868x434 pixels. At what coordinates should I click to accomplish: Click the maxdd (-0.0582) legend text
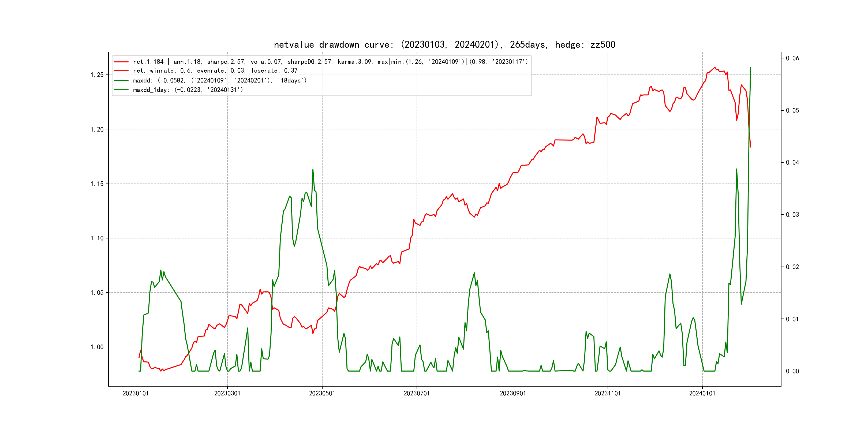pyautogui.click(x=220, y=81)
